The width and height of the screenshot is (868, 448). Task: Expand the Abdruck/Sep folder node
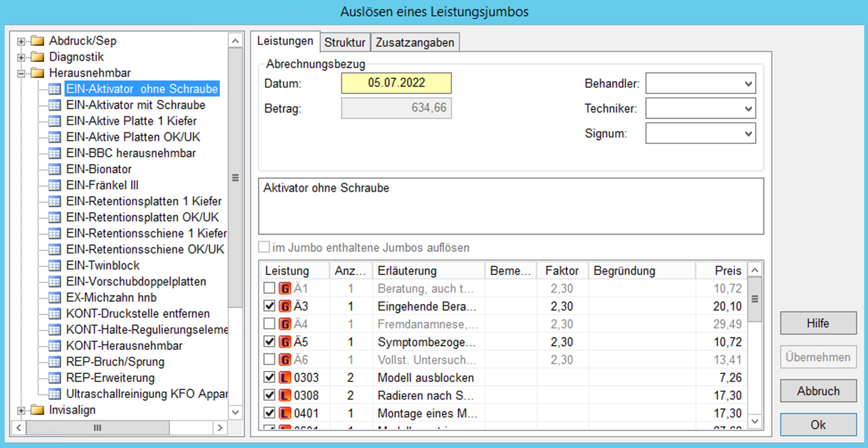point(21,41)
